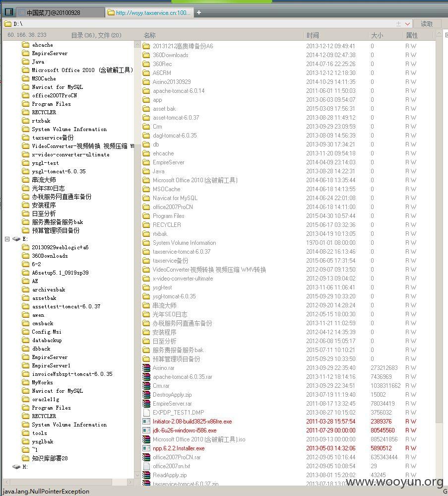This screenshot has height=496, width=448.
Task: Select the ehcache folder in tree
Action: coord(42,45)
